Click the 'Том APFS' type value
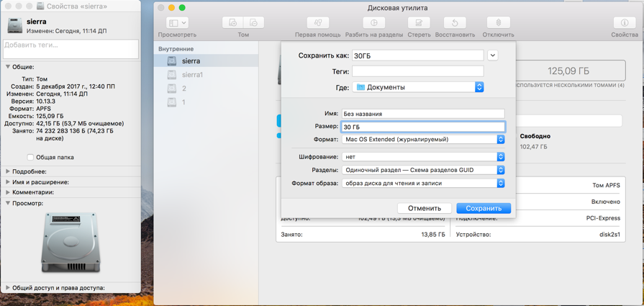Image resolution: width=644 pixels, height=306 pixels. [x=607, y=185]
